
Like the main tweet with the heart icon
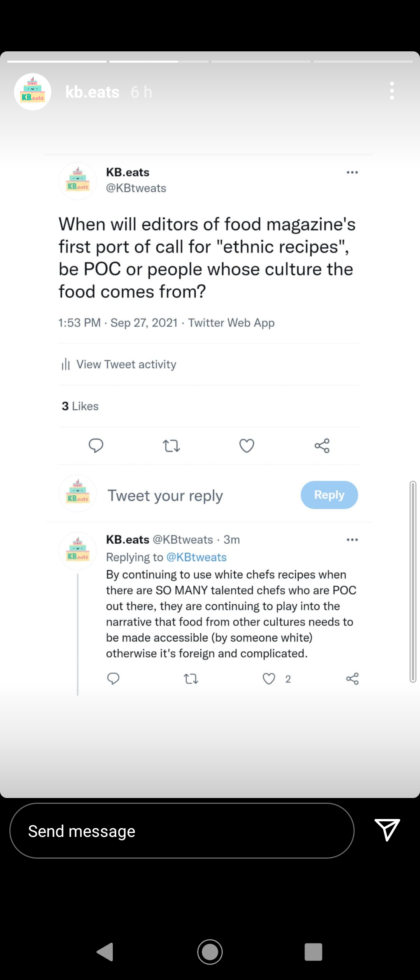click(247, 446)
